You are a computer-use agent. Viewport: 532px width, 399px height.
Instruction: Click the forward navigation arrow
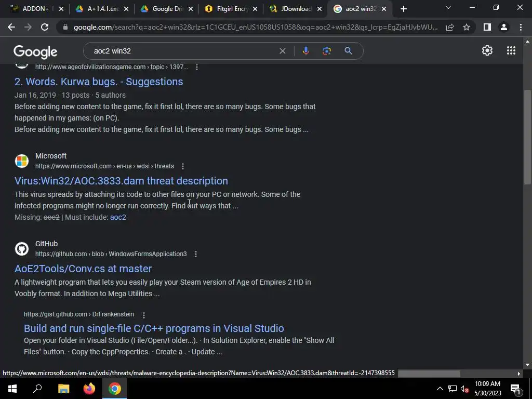click(28, 27)
